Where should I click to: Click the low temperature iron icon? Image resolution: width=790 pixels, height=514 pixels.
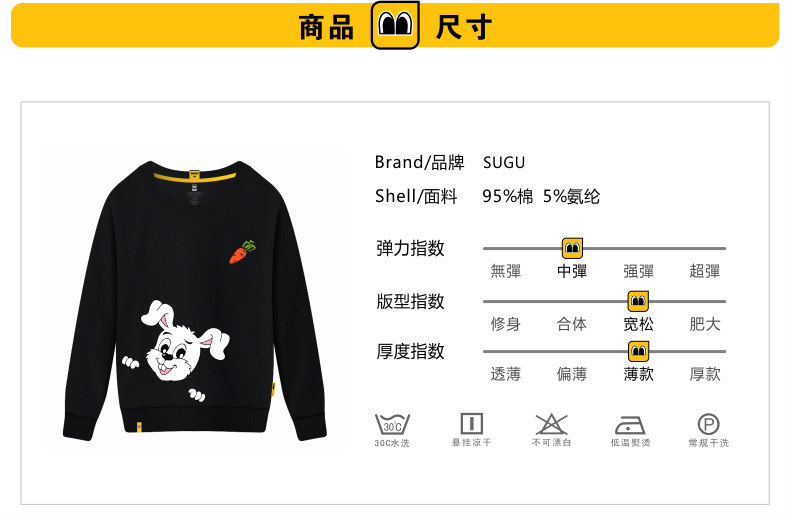tap(630, 425)
